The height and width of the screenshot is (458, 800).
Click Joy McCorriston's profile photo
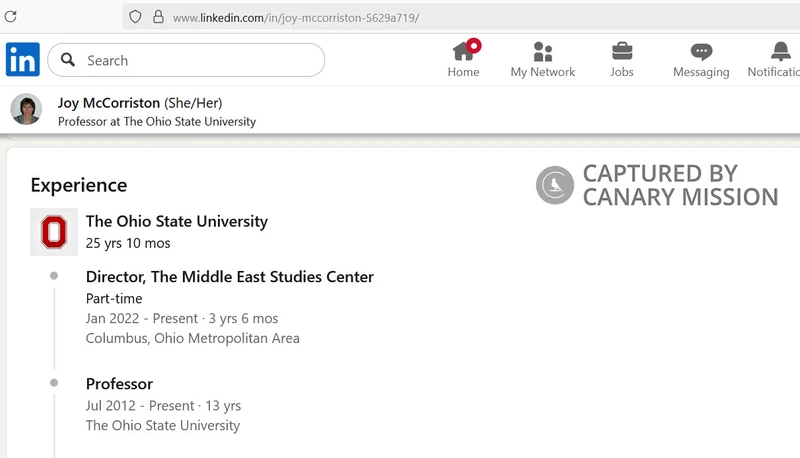(26, 109)
